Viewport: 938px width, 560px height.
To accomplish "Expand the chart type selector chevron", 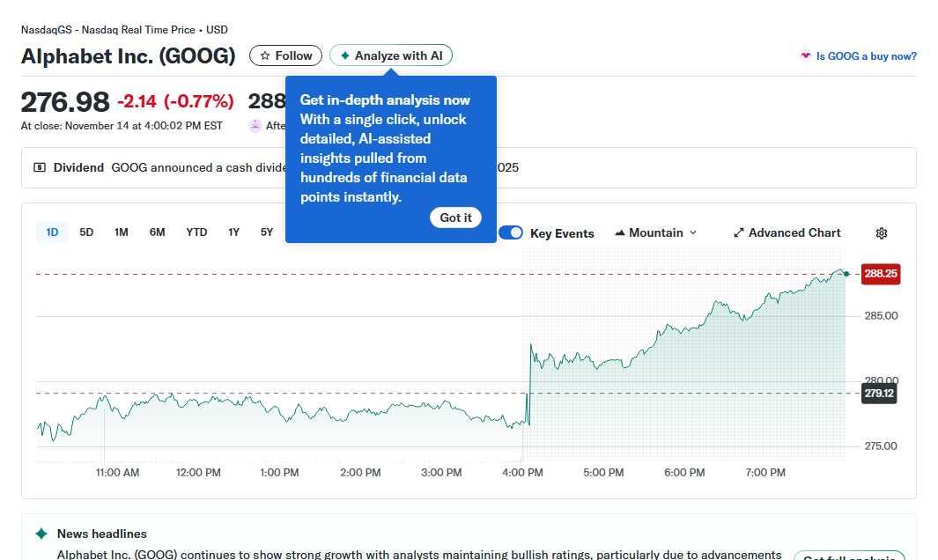I will point(691,232).
